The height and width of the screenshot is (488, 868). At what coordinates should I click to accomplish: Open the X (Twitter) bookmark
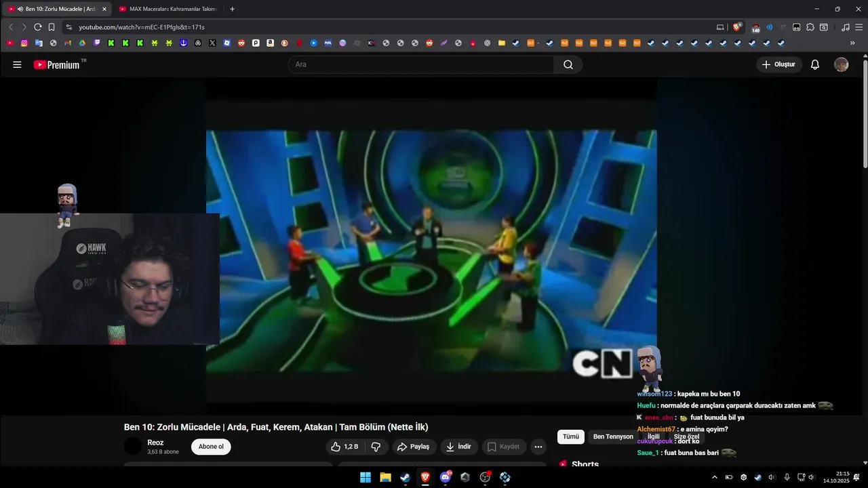coord(212,43)
